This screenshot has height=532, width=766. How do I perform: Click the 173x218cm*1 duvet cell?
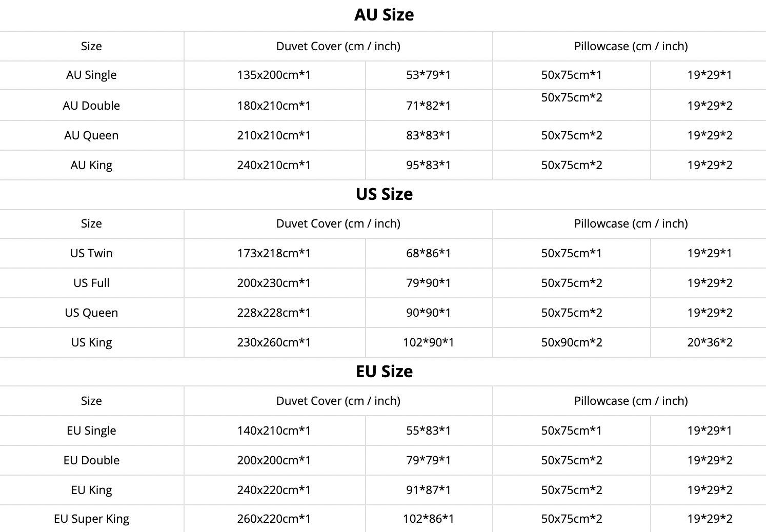pyautogui.click(x=274, y=253)
